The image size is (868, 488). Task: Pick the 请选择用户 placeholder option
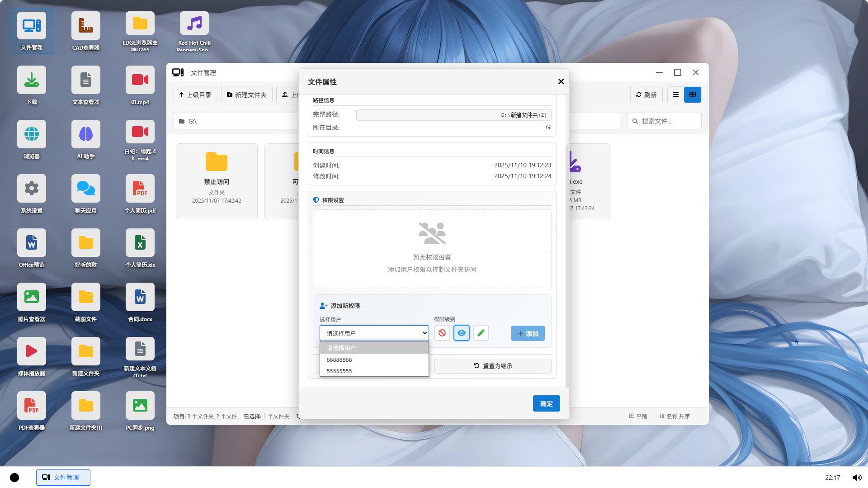pos(374,348)
